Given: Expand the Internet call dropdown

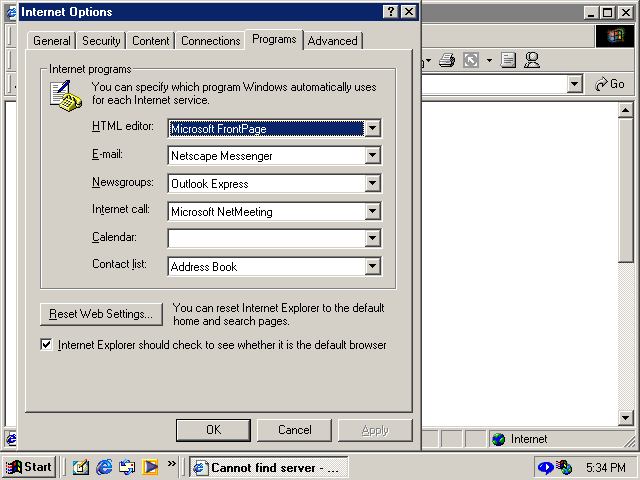Looking at the screenshot, I should point(372,211).
